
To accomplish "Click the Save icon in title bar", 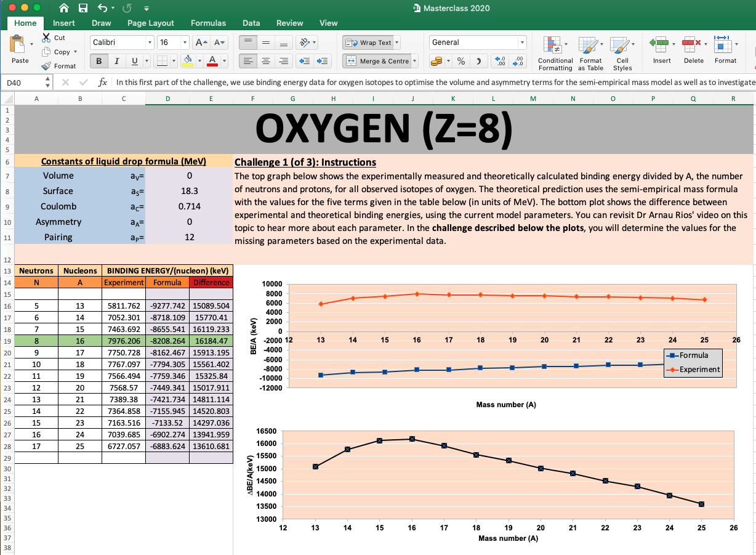I will 83,8.
